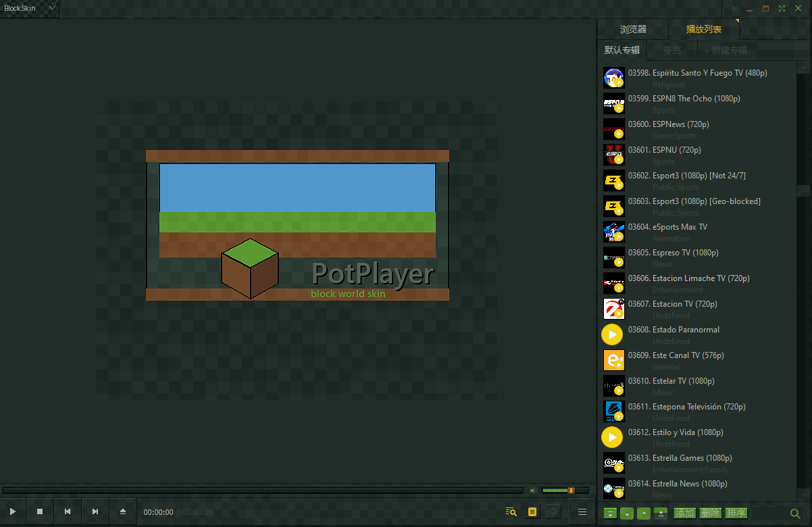
Task: Open a file with the eject icon
Action: pyautogui.click(x=123, y=512)
